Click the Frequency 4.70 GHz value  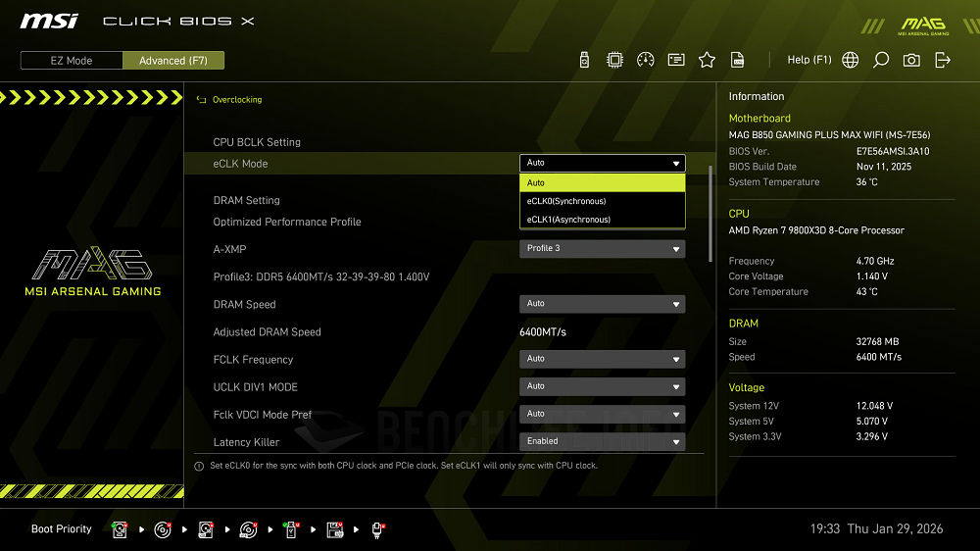coord(875,261)
